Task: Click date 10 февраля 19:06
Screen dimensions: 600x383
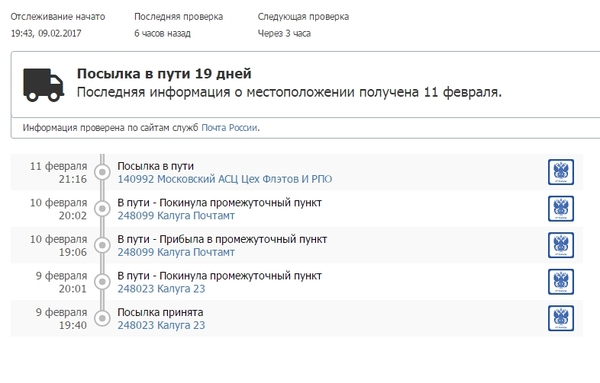Action: (59, 246)
